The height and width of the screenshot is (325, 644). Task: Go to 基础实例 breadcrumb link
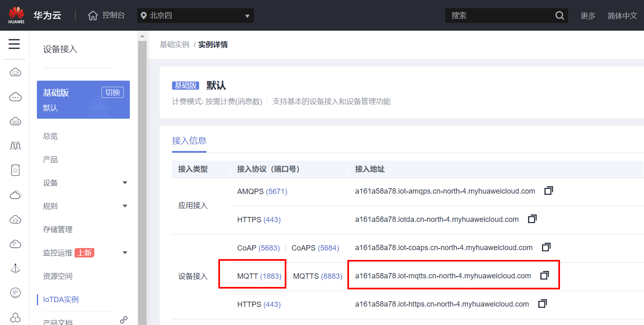click(175, 45)
